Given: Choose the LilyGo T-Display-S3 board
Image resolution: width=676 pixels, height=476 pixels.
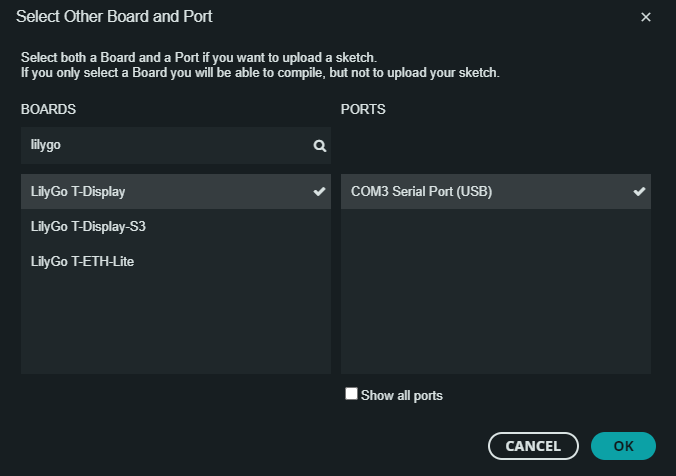Looking at the screenshot, I should tap(176, 226).
